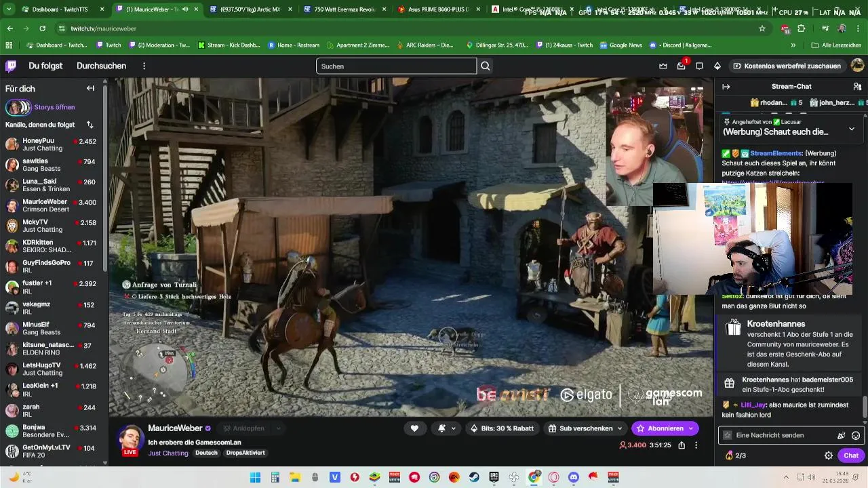The image size is (868, 488).
Task: Open Bits cheer icon in chat input
Action: (842, 435)
